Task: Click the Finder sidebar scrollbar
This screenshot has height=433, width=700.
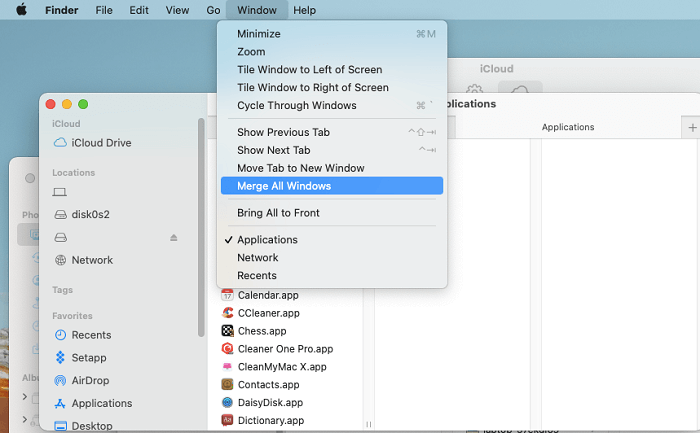Action: pos(201,227)
